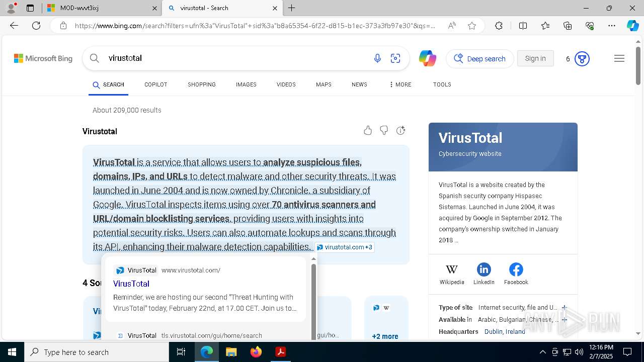644x362 pixels.
Task: Switch to the SHOPPING tab
Action: (202, 84)
